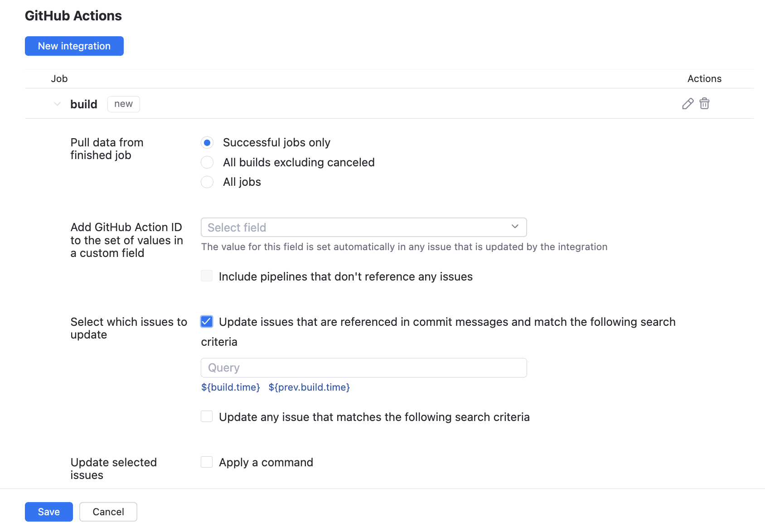
Task: Click into the Query input field
Action: click(363, 368)
